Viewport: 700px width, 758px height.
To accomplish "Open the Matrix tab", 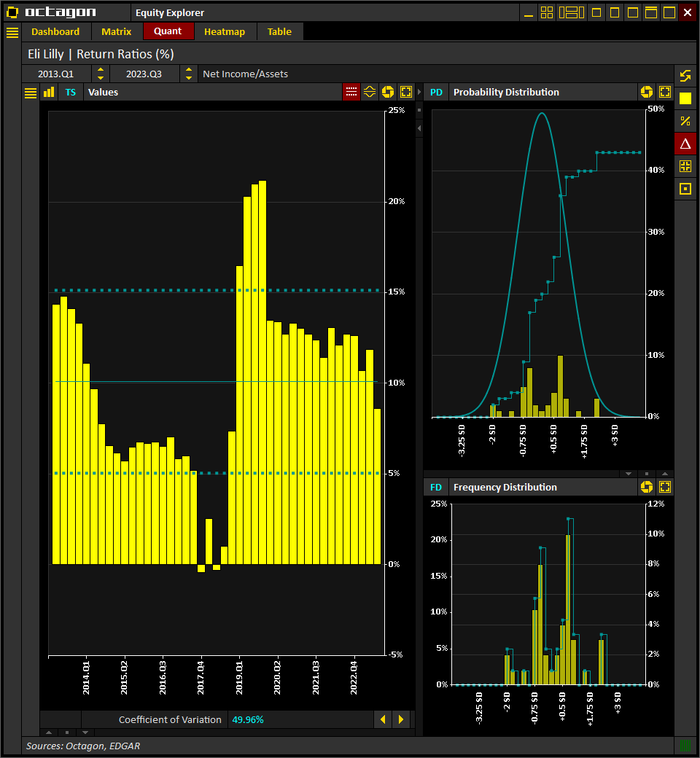I will coord(116,32).
